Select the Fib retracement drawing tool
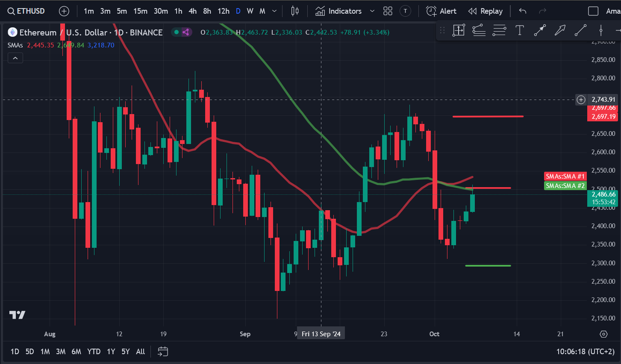Screen dimensions: 621x364 pyautogui.click(x=479, y=30)
